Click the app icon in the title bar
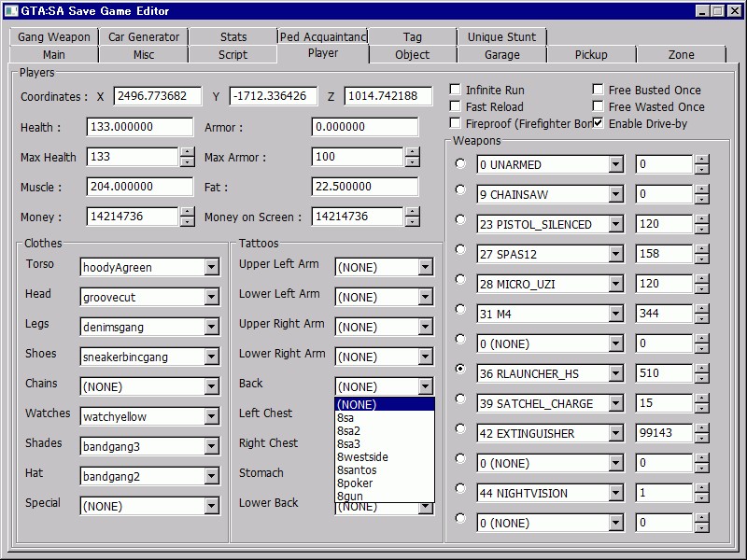Image resolution: width=747 pixels, height=560 pixels. click(x=10, y=10)
